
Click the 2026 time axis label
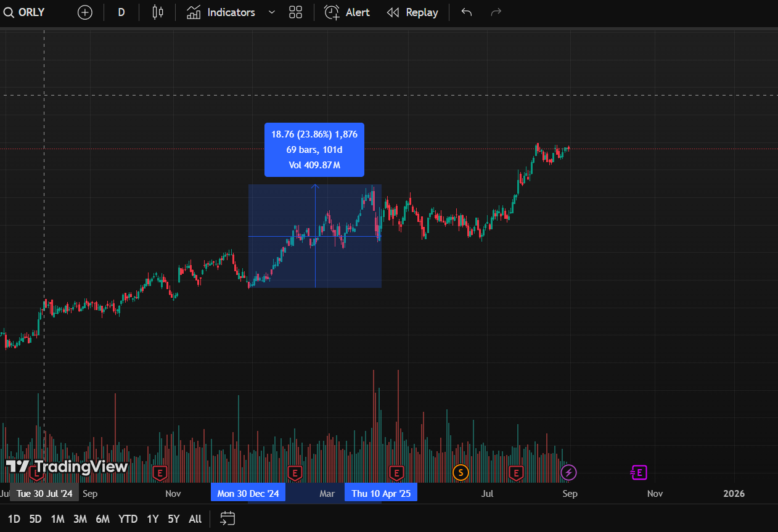pyautogui.click(x=734, y=494)
